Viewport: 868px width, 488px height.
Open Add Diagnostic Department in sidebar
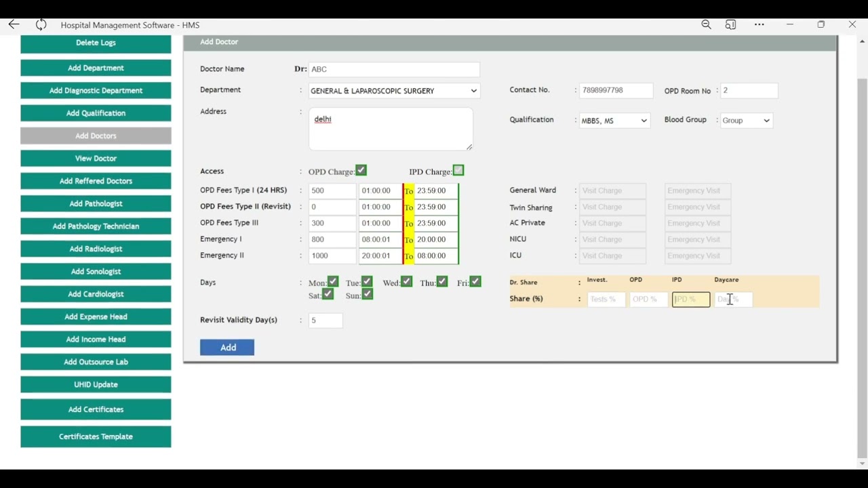click(96, 91)
